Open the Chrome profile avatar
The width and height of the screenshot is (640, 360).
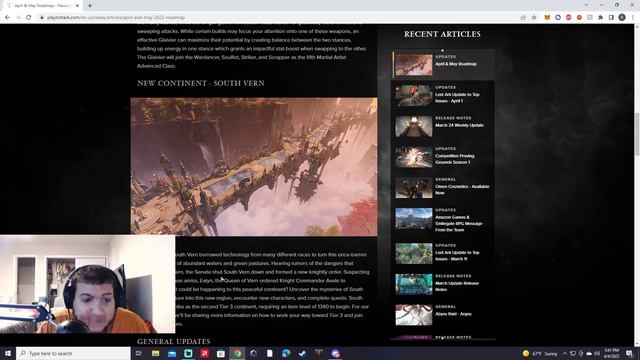click(622, 18)
